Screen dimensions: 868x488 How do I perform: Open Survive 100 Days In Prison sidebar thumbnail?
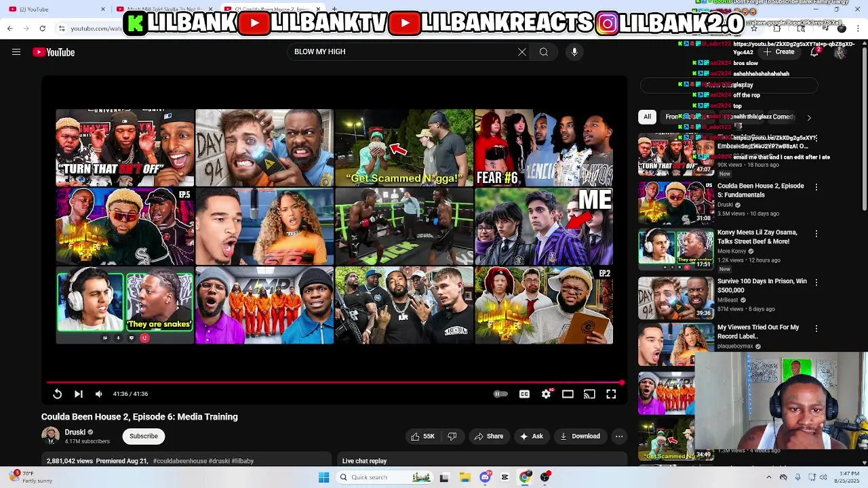675,298
